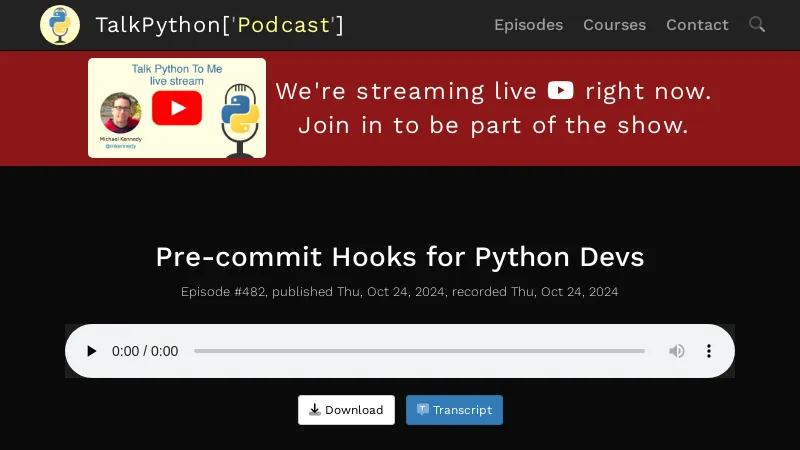The height and width of the screenshot is (450, 800).
Task: Click "Join in to be part of the show"
Action: tap(493, 126)
